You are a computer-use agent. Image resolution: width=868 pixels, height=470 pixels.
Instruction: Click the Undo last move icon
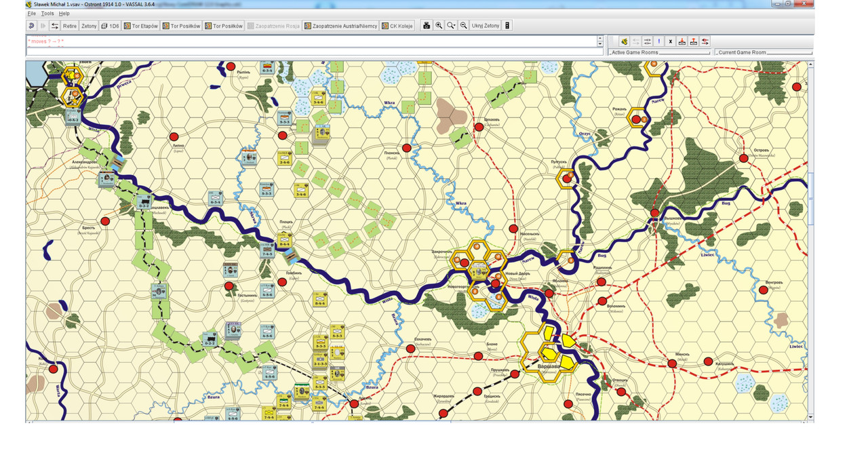[x=31, y=26]
